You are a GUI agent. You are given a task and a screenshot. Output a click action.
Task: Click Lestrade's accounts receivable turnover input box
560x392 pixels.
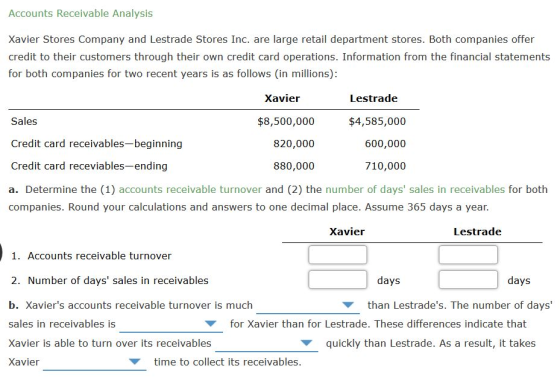click(468, 255)
